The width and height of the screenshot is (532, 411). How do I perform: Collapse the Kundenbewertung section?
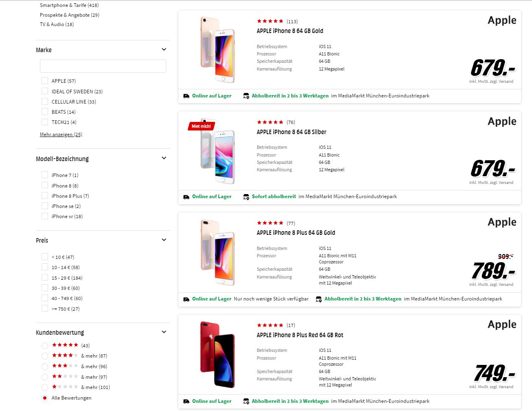[x=164, y=331]
